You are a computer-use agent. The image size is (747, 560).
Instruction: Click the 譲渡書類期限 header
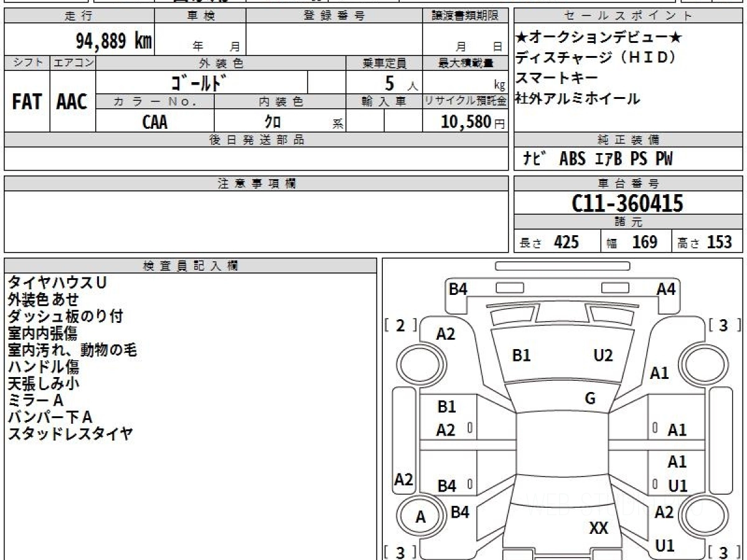pos(466,16)
